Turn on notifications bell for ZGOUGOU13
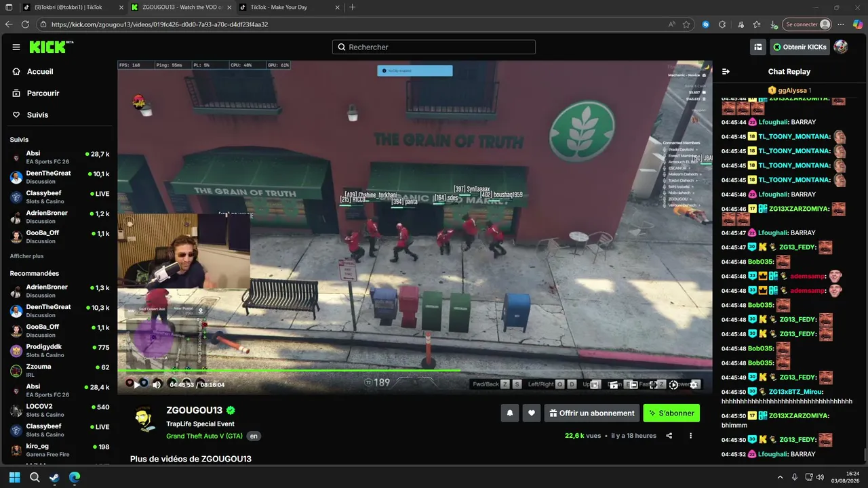The height and width of the screenshot is (488, 868). pyautogui.click(x=510, y=413)
